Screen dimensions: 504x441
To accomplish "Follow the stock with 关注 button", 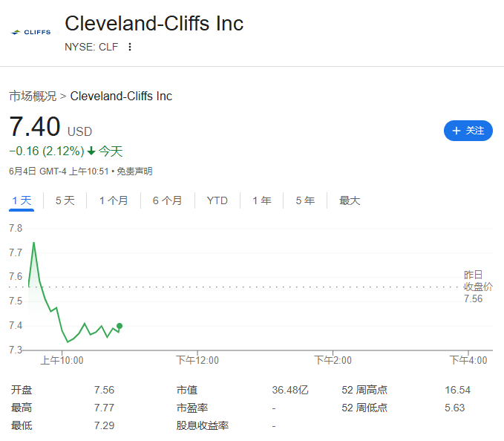I will click(468, 131).
